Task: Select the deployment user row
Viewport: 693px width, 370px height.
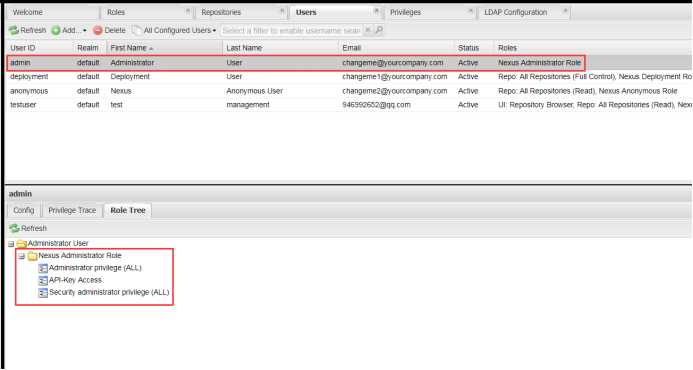Action: point(349,76)
